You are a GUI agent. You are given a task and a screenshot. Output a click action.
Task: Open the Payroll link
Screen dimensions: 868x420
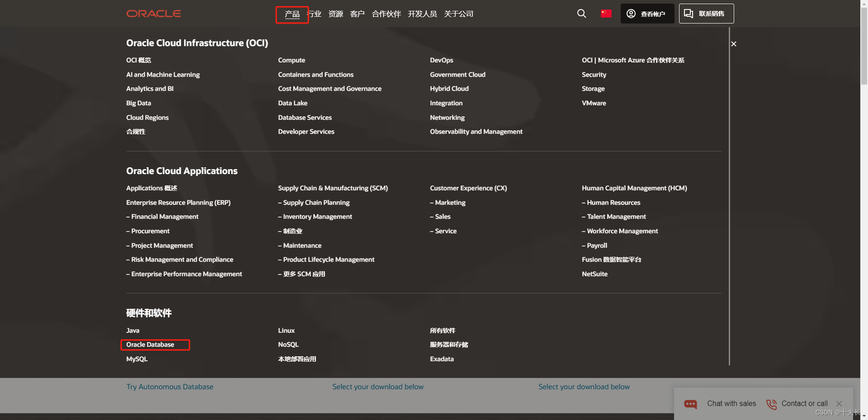(x=594, y=245)
